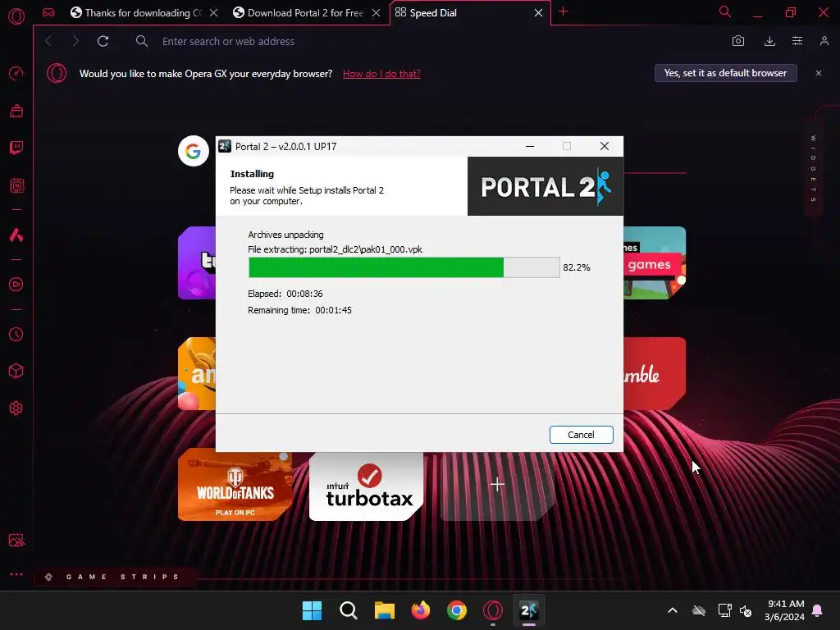The image size is (840, 630).
Task: Close the Download Portal 2 tab
Action: pos(376,13)
